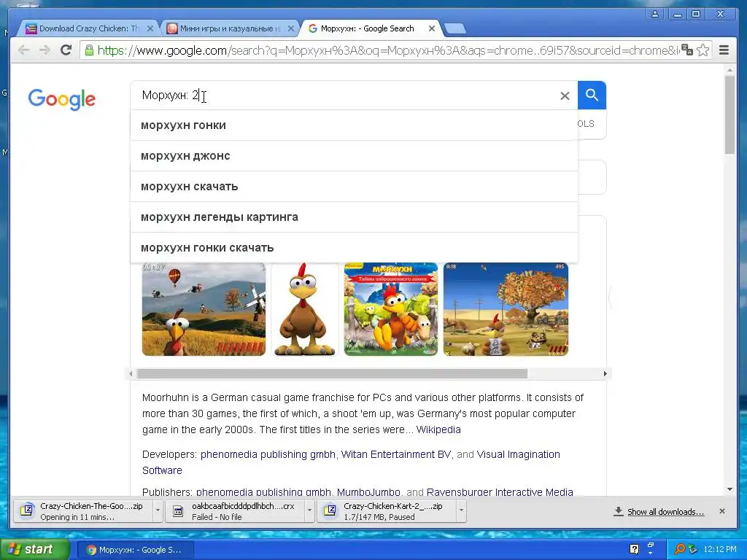This screenshot has width=747, height=560.
Task: Click Show all downloads link
Action: click(665, 511)
